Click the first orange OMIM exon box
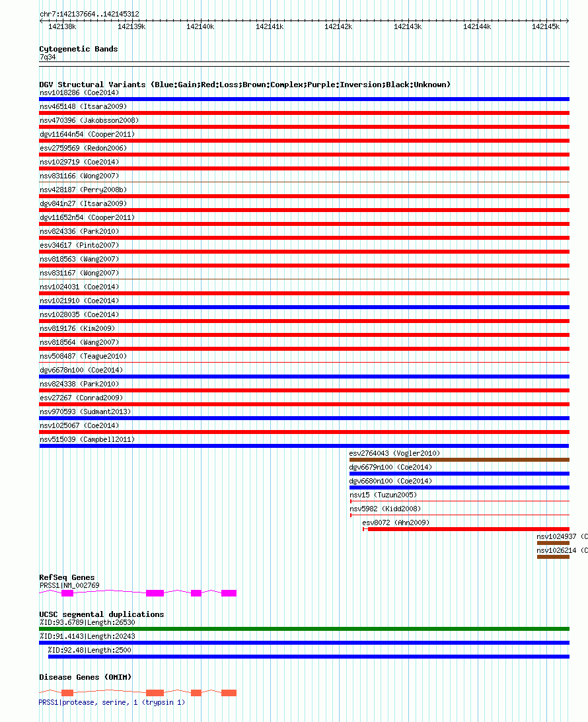The width and height of the screenshot is (588, 722). pyautogui.click(x=67, y=692)
